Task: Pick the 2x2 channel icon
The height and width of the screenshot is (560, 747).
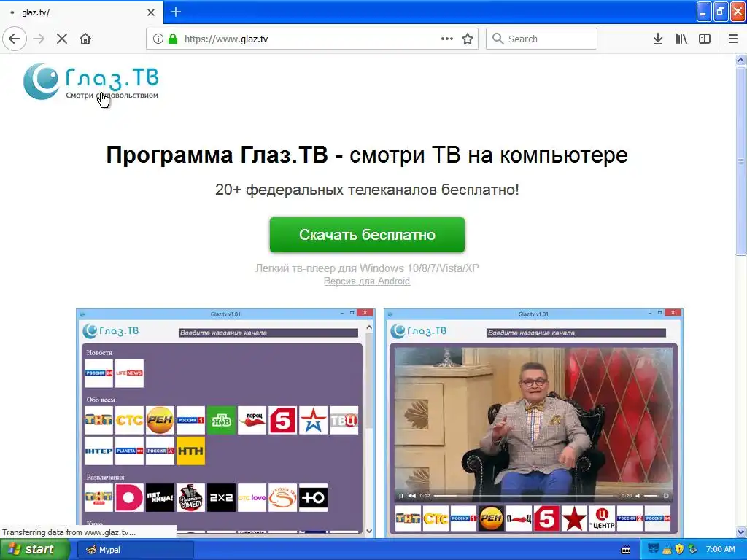Action: (221, 497)
